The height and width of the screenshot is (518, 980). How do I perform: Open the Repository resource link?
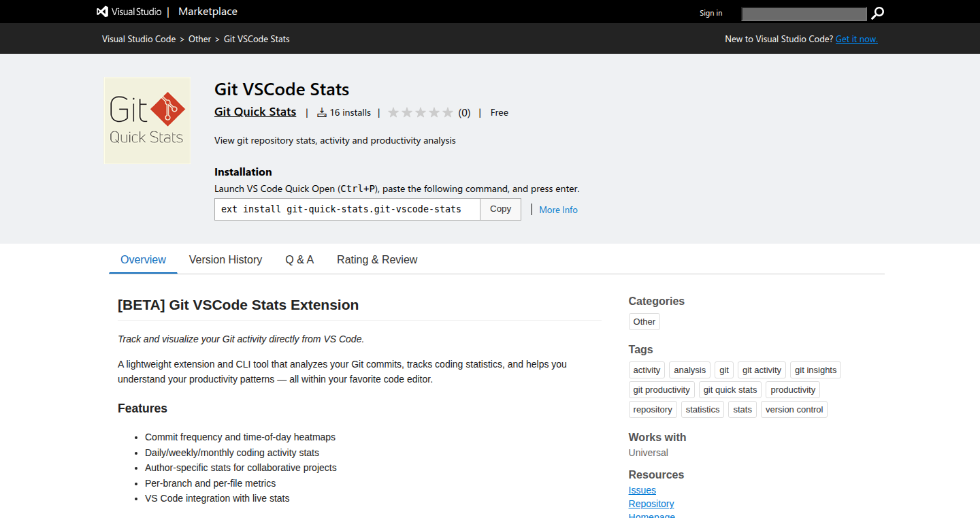click(651, 504)
